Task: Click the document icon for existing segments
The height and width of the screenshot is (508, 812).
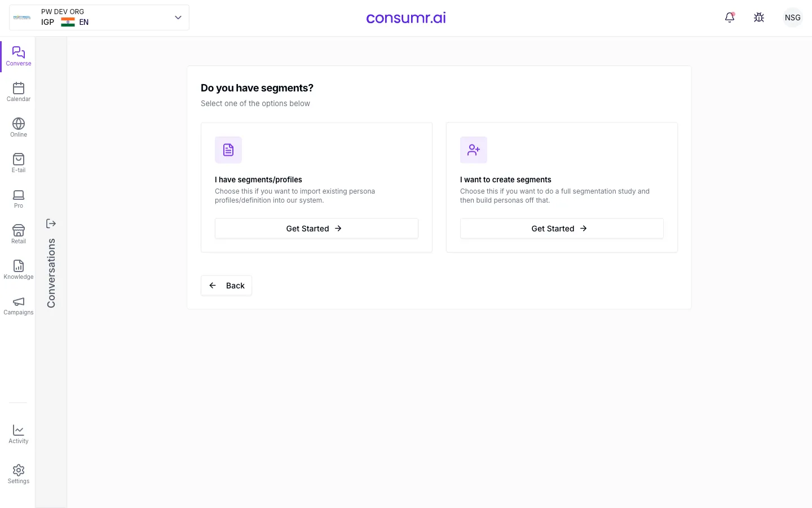Action: point(228,150)
